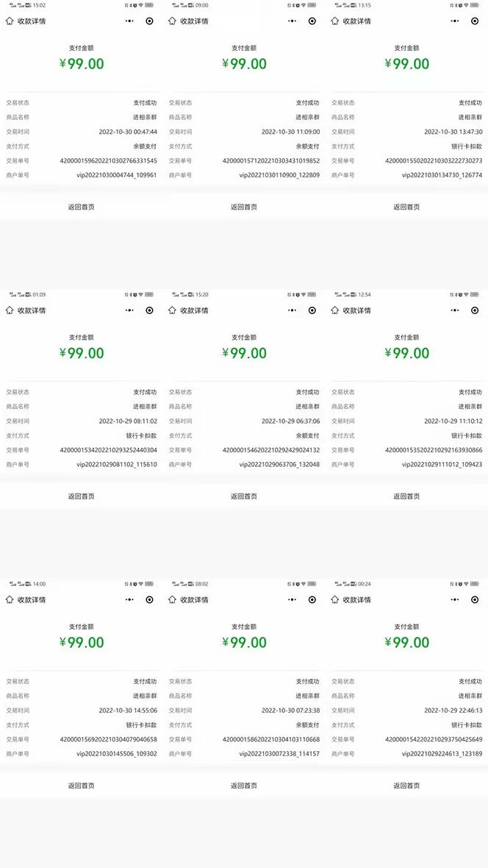Image resolution: width=488 pixels, height=868 pixels.
Task: Click the circle close capsule on the top-middle receipt
Action: (x=312, y=21)
